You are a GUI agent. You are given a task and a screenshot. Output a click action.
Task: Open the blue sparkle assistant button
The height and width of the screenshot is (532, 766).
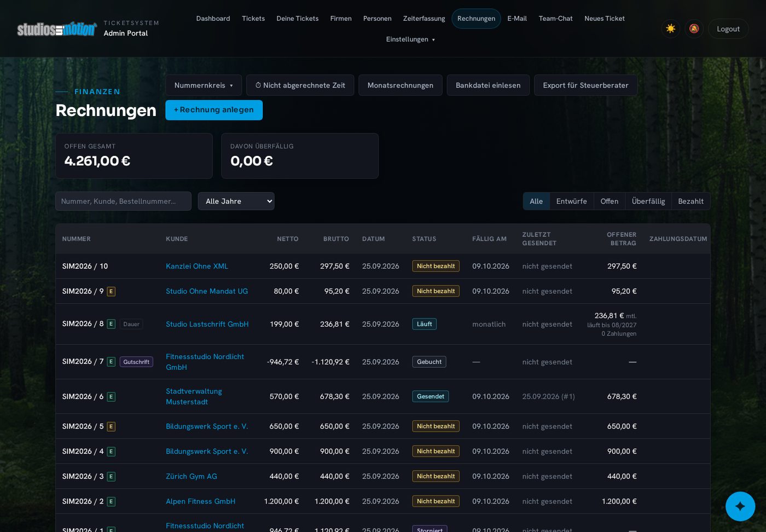tap(740, 506)
